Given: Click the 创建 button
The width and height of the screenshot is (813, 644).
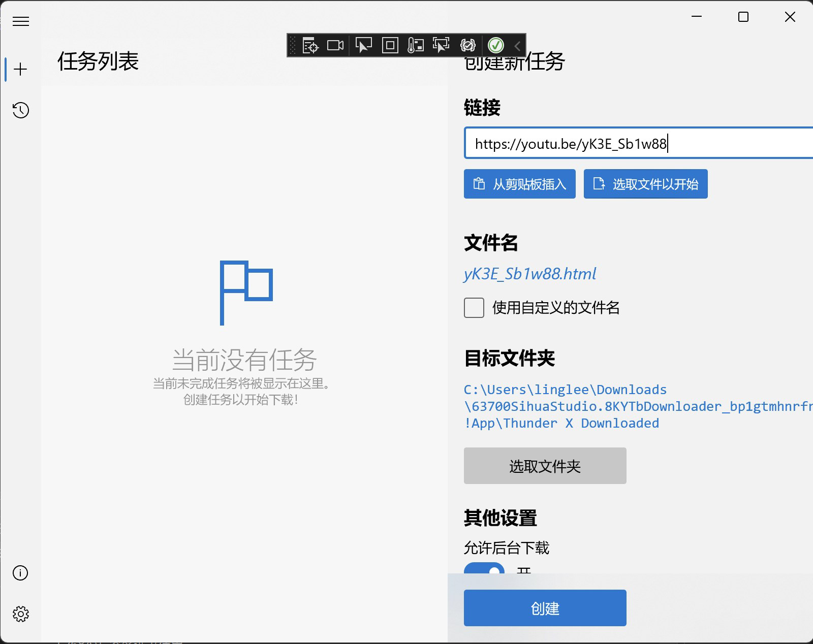Looking at the screenshot, I should 544,607.
